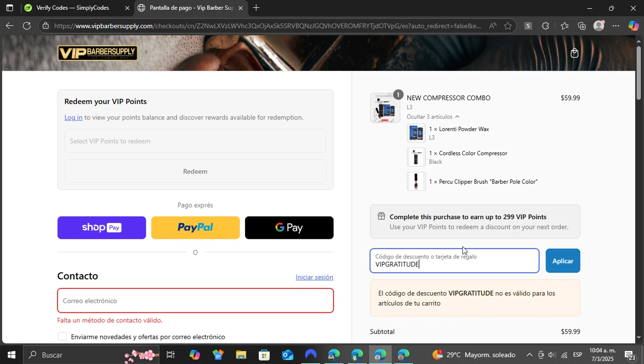Open the clock and date 10:04 a. m.
Screen dimensions: 644x364
[603, 355]
